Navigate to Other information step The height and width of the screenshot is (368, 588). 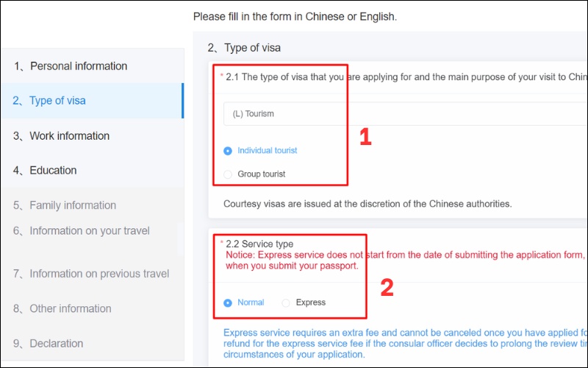pos(62,308)
